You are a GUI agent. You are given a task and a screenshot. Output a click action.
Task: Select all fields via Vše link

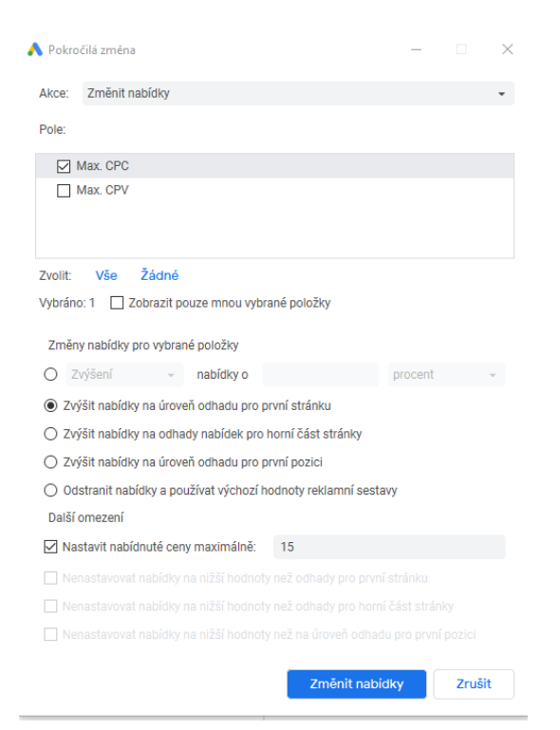(106, 275)
